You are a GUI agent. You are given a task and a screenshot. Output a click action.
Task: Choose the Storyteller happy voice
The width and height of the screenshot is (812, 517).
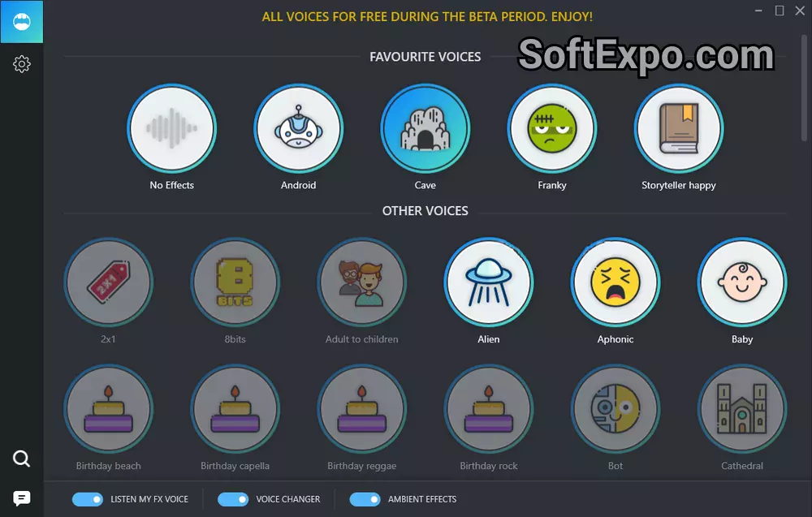pos(679,128)
